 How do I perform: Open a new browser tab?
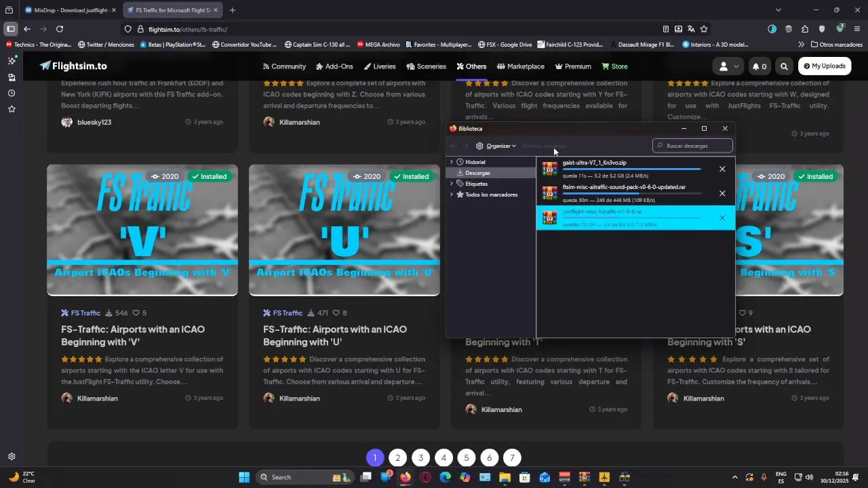(233, 10)
